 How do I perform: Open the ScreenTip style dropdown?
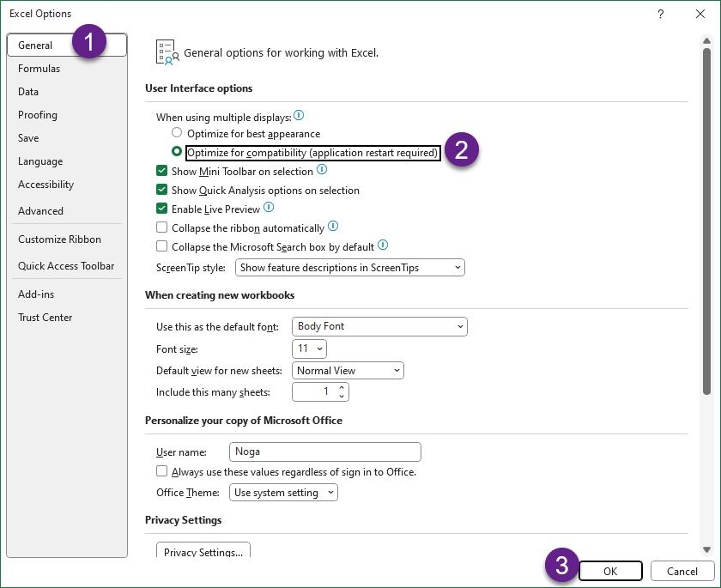point(349,268)
